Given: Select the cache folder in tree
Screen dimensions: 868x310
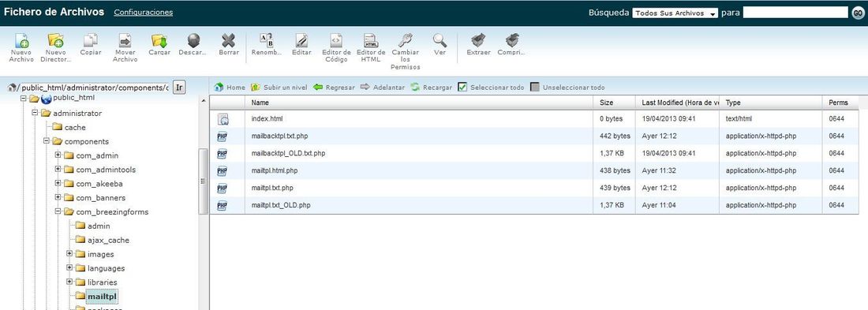Looking at the screenshot, I should (75, 127).
